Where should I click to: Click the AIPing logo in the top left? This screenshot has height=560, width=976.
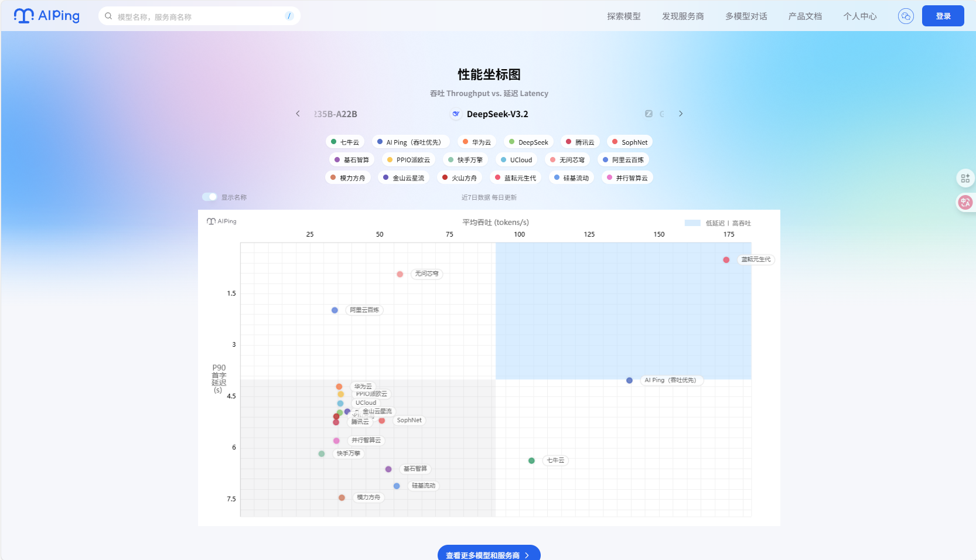47,16
